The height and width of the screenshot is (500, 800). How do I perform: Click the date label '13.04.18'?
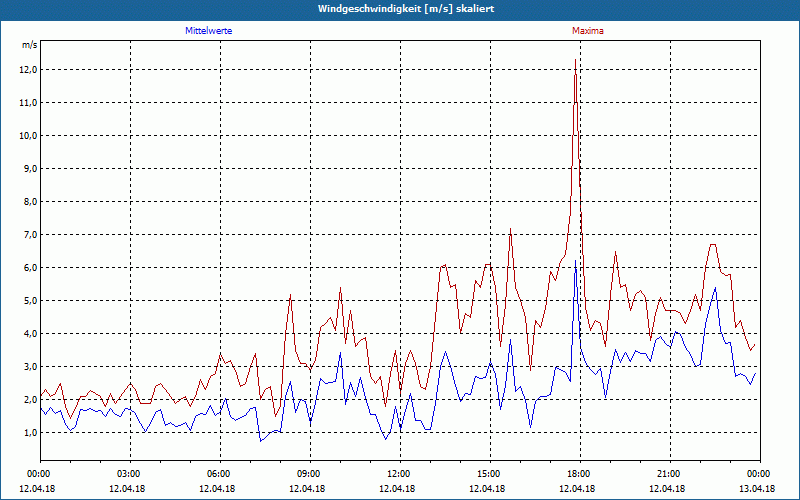coord(757,488)
